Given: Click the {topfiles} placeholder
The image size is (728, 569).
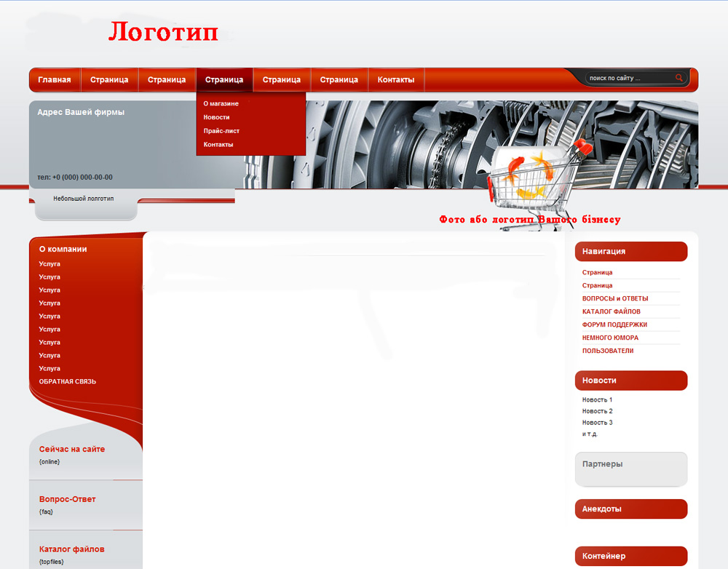Looking at the screenshot, I should [x=52, y=562].
